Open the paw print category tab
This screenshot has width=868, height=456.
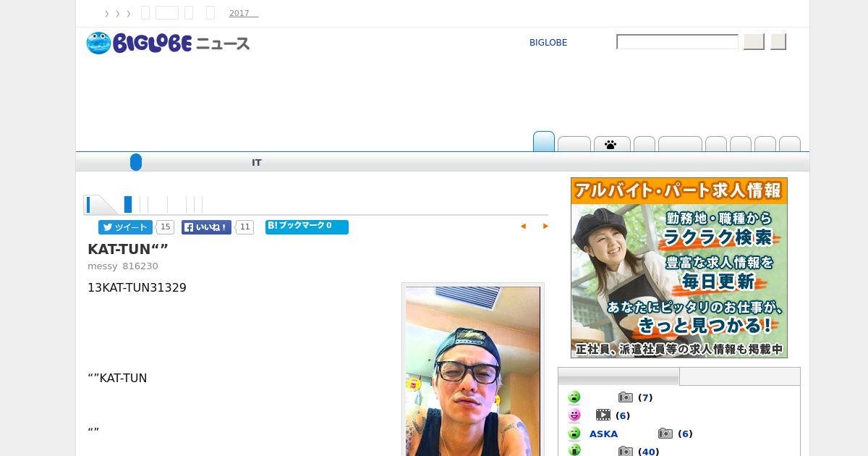pos(612,144)
